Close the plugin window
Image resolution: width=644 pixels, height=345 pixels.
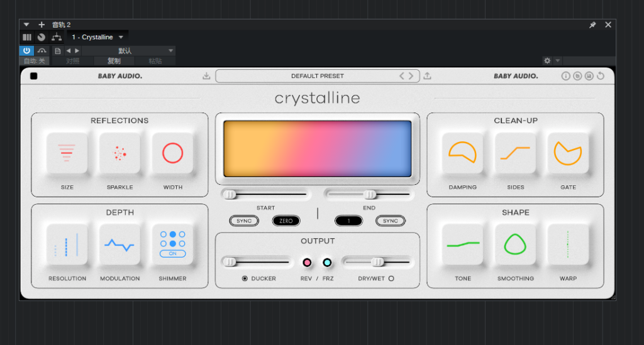[608, 25]
